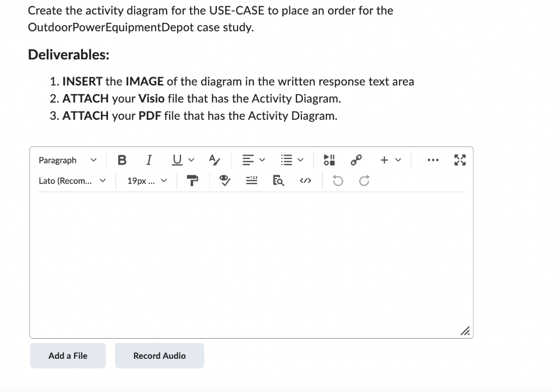Select the Format Painter tool
558x392 pixels.
tap(192, 181)
